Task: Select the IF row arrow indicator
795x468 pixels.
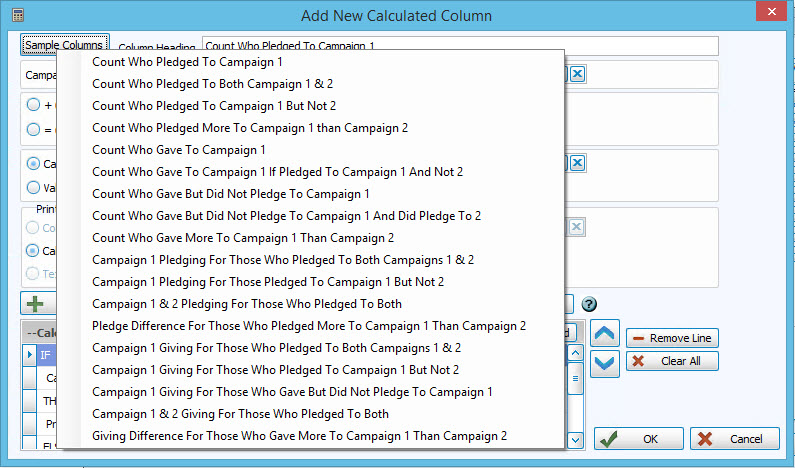Action: coord(29,354)
